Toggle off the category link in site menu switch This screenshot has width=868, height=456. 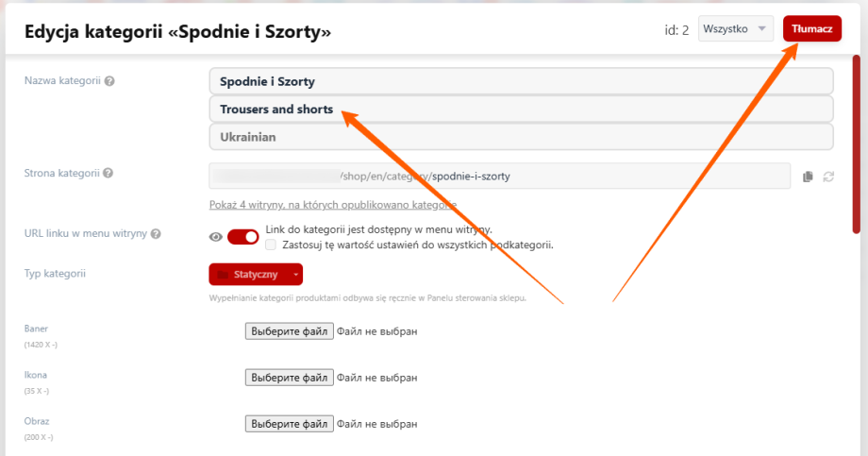(243, 237)
